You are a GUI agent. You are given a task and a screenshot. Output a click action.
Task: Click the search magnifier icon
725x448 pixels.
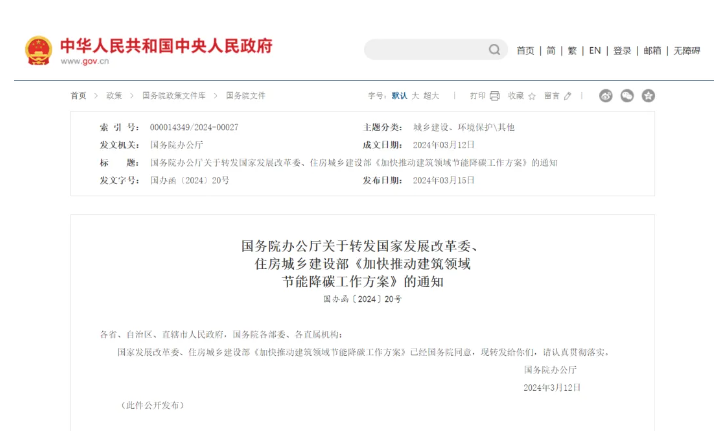pos(495,50)
